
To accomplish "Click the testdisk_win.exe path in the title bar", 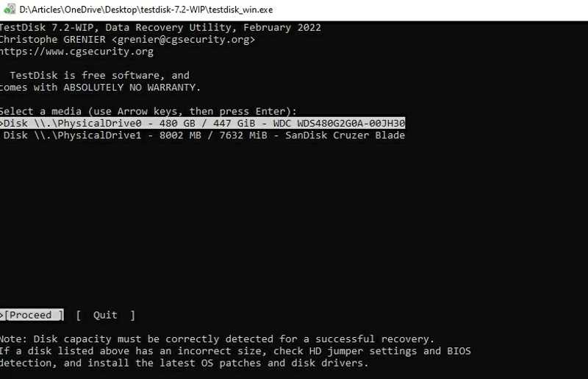I will click(146, 10).
